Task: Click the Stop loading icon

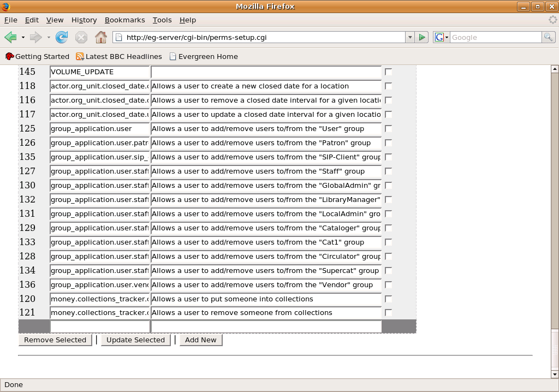Action: [81, 37]
